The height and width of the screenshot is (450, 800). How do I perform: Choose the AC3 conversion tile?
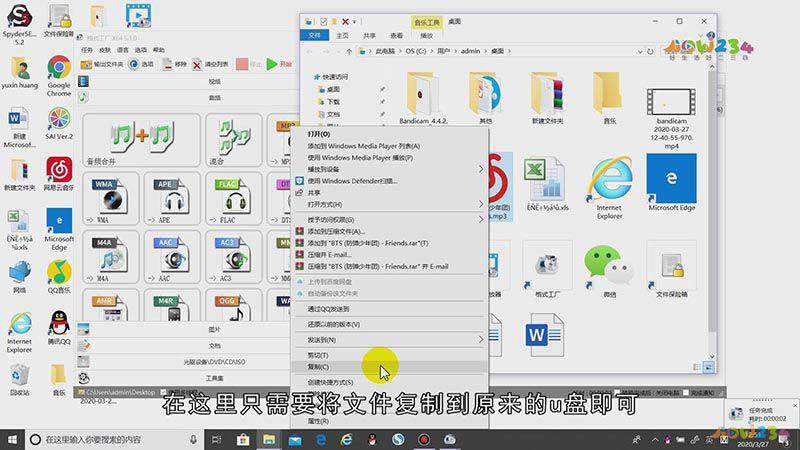pos(234,257)
